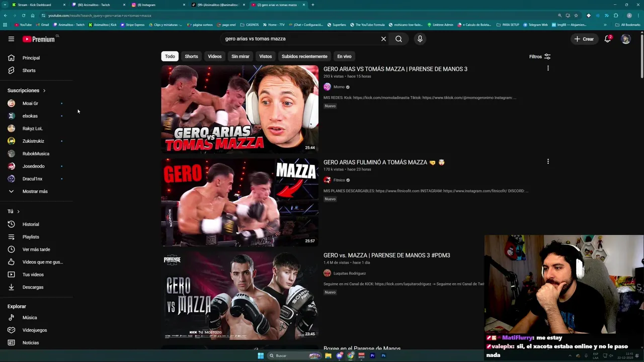Open Premiere Pro from the taskbar
This screenshot has width=644, height=362.
(372, 355)
